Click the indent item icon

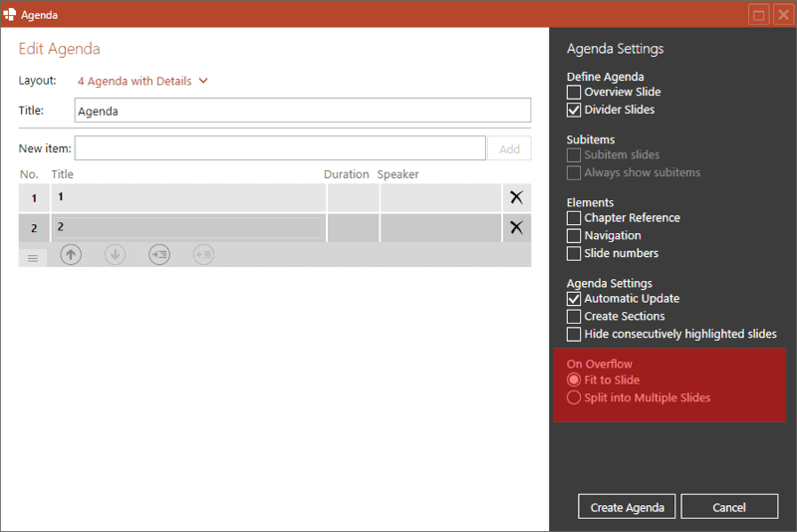tap(159, 255)
